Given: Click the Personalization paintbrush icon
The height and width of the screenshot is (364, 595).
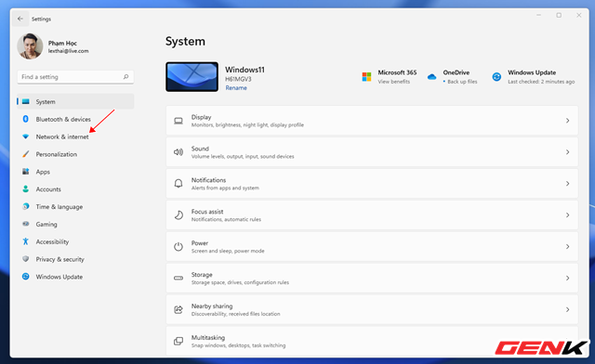Looking at the screenshot, I should coord(26,154).
